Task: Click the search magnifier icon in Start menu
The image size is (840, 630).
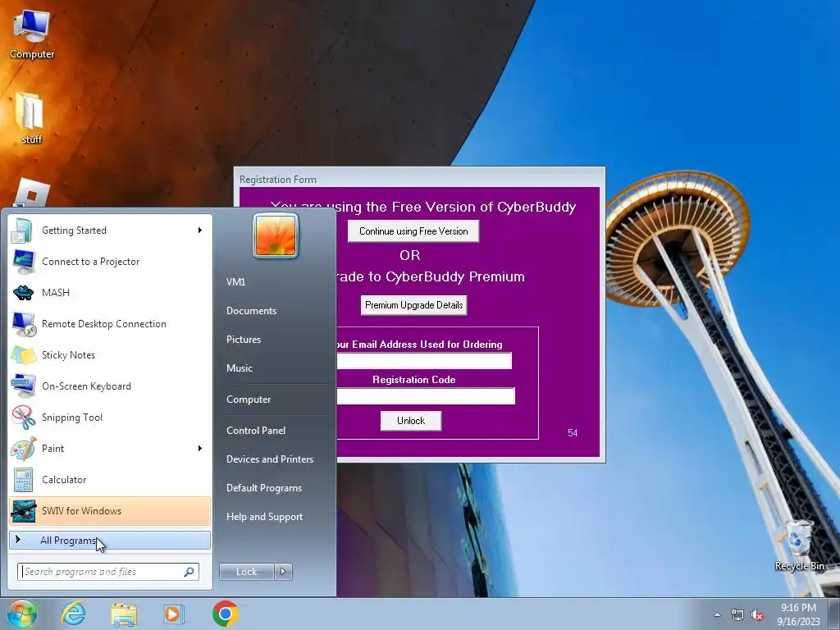Action: (189, 572)
